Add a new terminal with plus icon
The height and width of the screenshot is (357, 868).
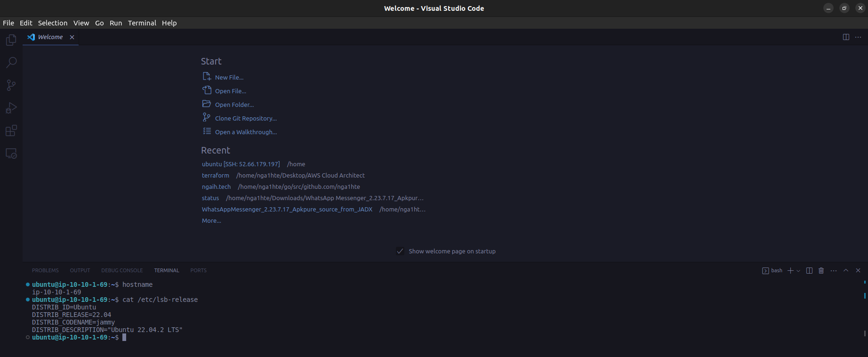tap(790, 270)
